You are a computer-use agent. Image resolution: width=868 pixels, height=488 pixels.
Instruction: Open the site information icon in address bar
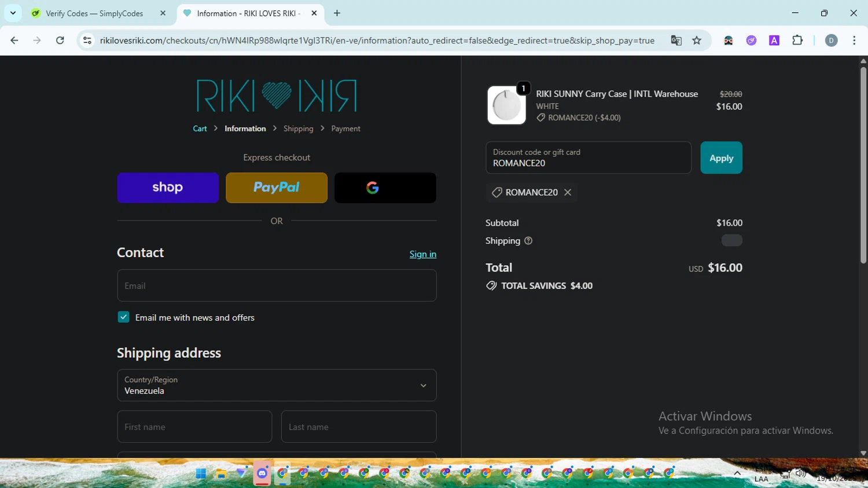tap(87, 41)
